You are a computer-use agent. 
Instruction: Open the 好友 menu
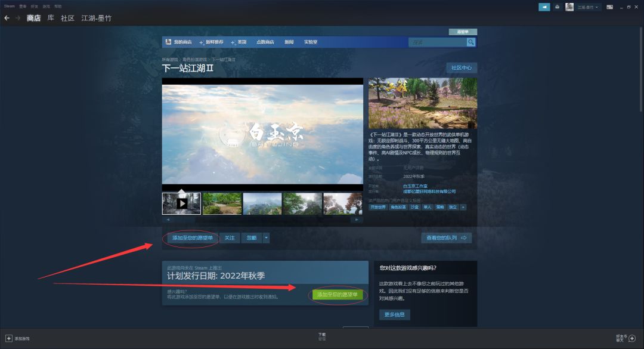point(35,6)
